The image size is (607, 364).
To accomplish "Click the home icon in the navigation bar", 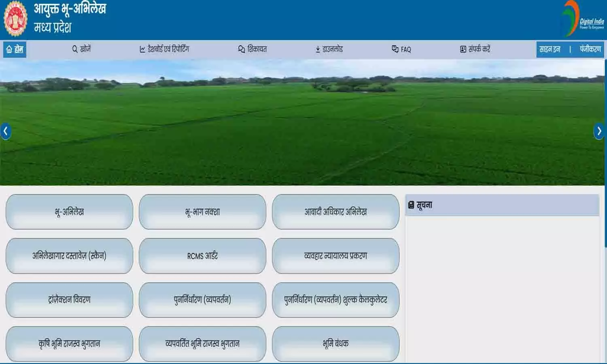I will pyautogui.click(x=8, y=49).
